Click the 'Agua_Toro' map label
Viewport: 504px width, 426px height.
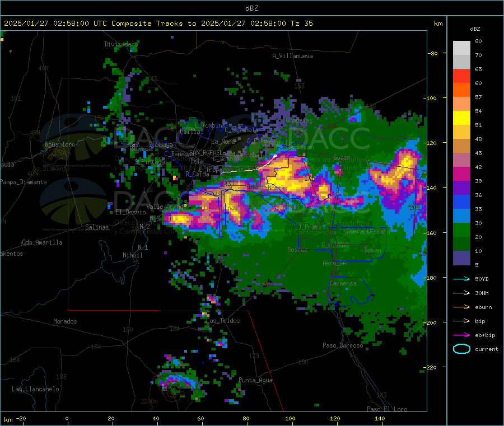pos(60,144)
